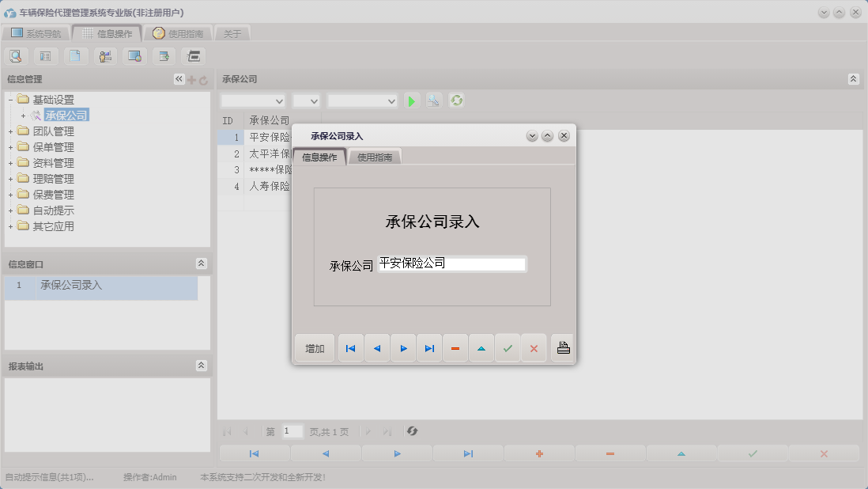Select the user management icon on the toolbar
Viewport: 868px width, 489px height.
click(x=104, y=56)
